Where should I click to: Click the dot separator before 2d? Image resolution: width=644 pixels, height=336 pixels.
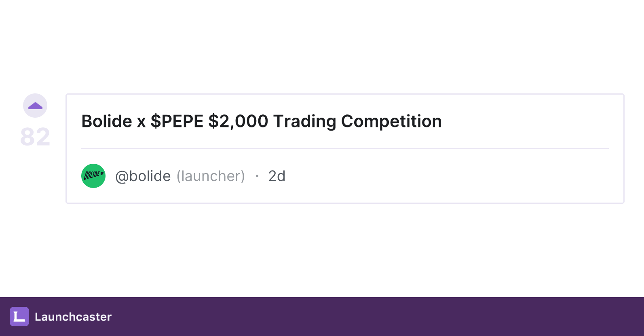(x=257, y=176)
